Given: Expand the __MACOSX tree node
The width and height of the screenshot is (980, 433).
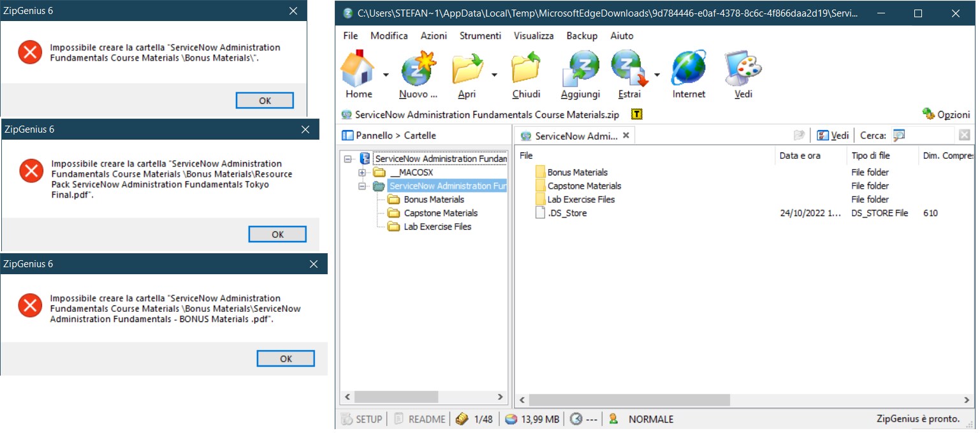Looking at the screenshot, I should [362, 173].
